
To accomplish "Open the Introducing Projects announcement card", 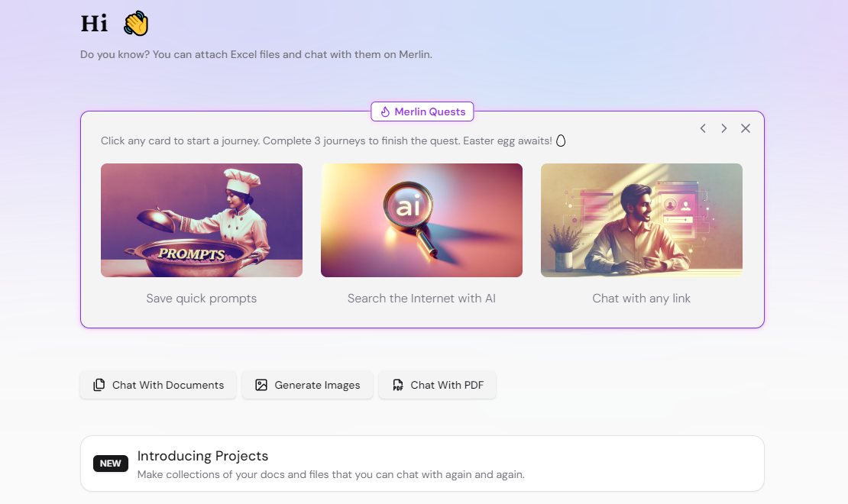I will [422, 464].
